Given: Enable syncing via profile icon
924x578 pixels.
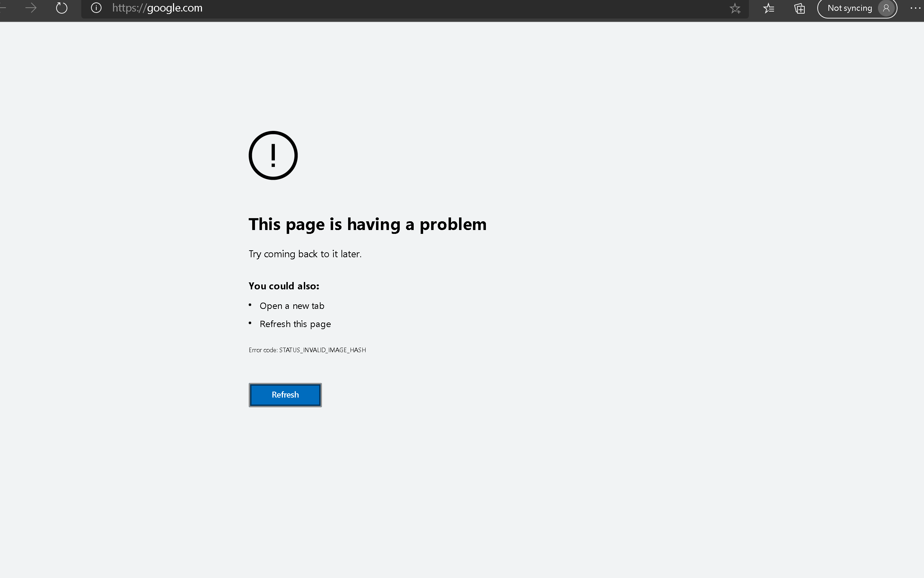Looking at the screenshot, I should click(x=886, y=8).
